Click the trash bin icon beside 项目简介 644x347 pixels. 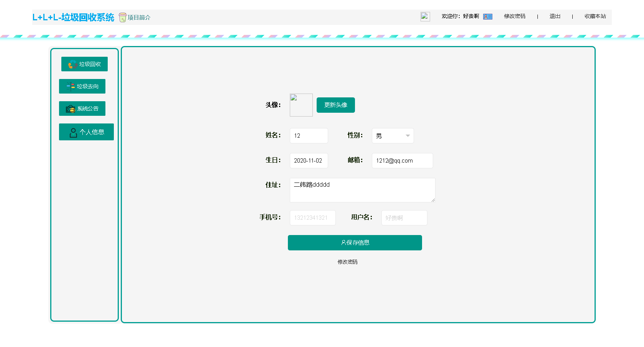click(122, 17)
